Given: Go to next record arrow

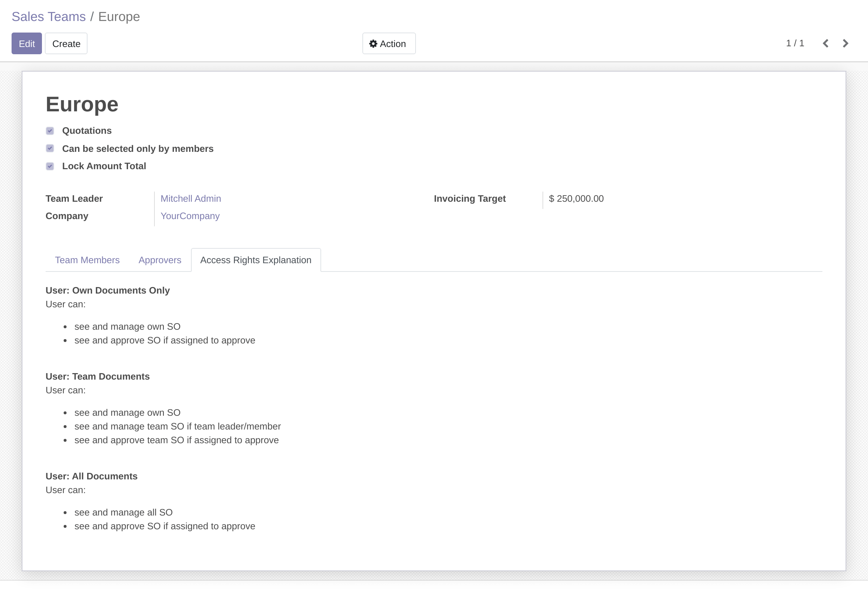Looking at the screenshot, I should click(846, 43).
